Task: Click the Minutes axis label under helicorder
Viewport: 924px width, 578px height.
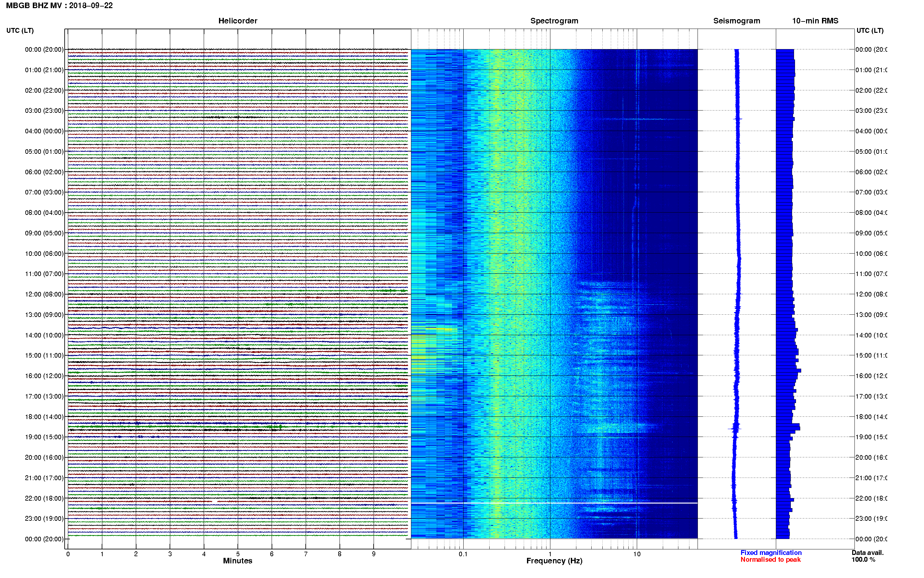Action: 237,561
